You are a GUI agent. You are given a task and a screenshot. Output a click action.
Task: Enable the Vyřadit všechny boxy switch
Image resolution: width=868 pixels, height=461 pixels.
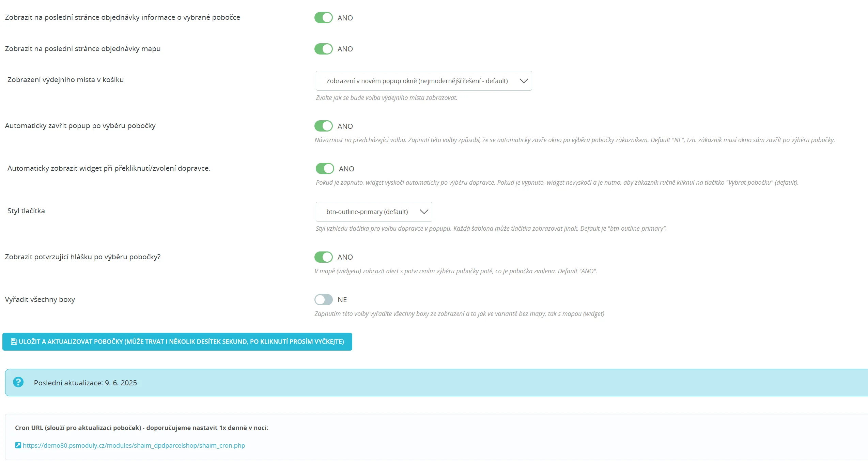323,299
